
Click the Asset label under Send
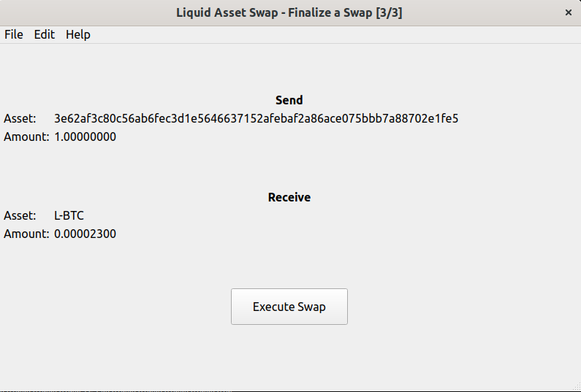point(20,118)
